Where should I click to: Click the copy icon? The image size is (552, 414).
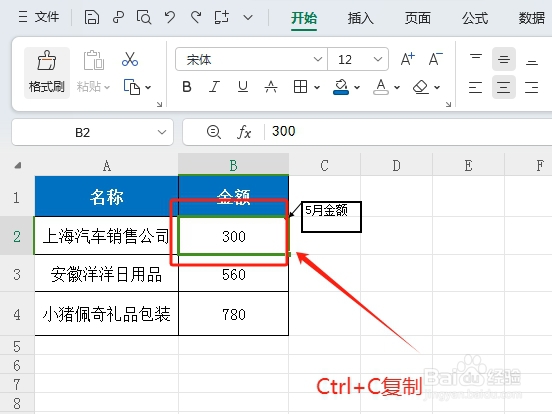point(132,87)
